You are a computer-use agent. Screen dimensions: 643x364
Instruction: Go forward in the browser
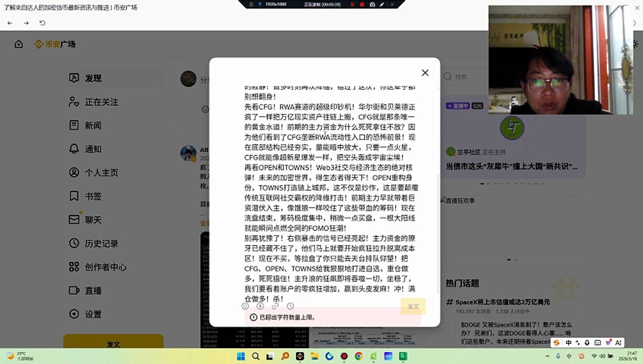pyautogui.click(x=26, y=23)
